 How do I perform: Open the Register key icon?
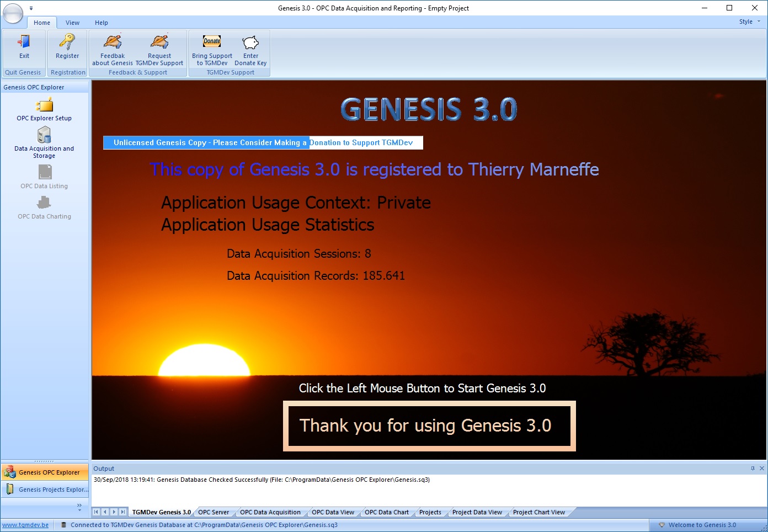pos(67,42)
